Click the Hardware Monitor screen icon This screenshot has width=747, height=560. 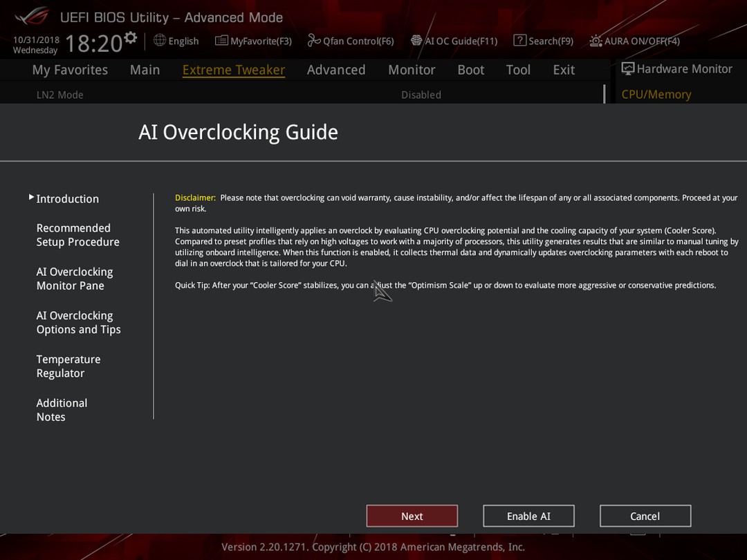click(x=628, y=68)
